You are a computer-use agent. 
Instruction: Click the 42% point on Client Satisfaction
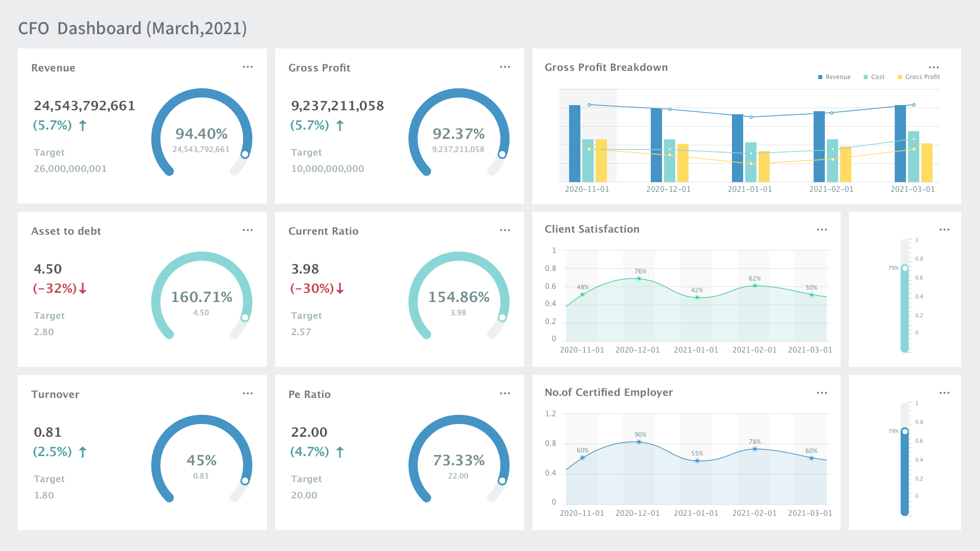tap(697, 297)
